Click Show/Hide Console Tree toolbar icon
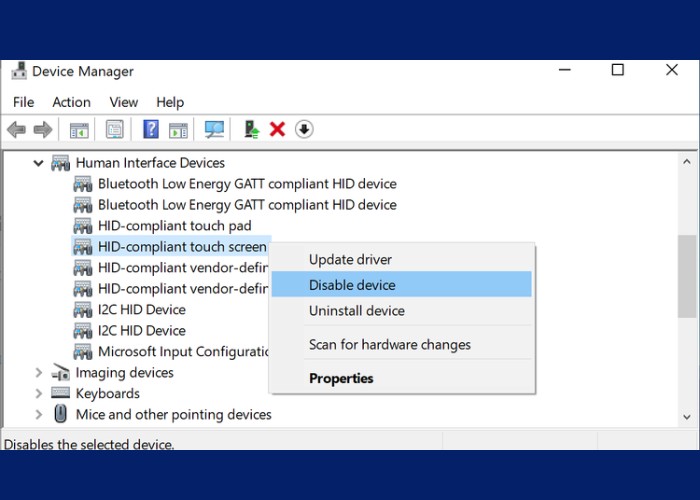Screen dimensions: 700x500 tap(79, 129)
